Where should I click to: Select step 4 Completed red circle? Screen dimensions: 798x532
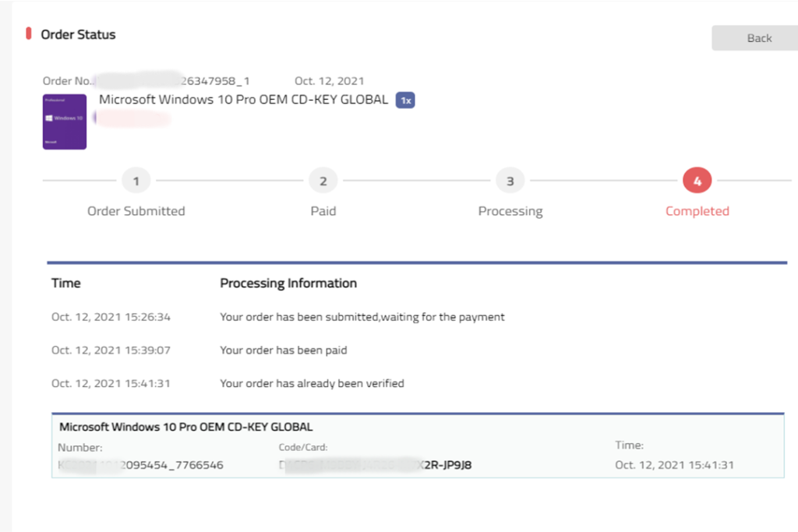tap(697, 181)
